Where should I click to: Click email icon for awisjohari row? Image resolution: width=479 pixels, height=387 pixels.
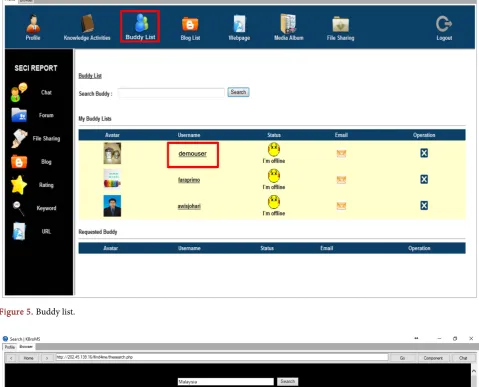[341, 206]
